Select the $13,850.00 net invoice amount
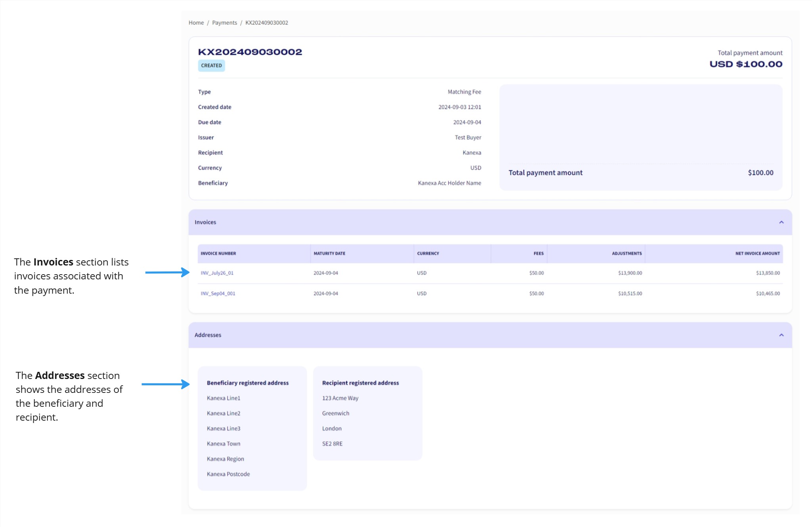This screenshot has height=527, width=812. click(x=768, y=273)
